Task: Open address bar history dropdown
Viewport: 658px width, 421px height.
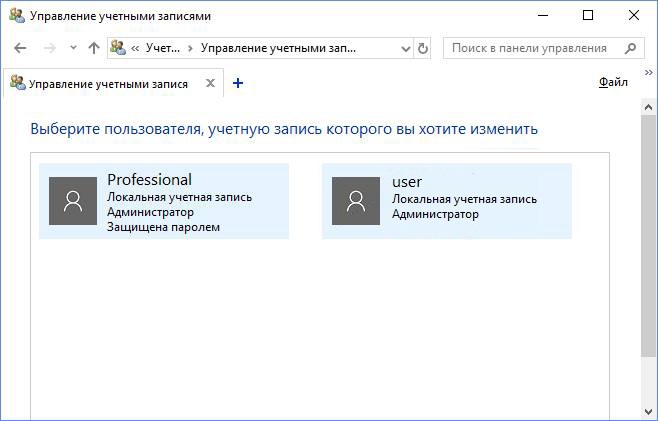Action: tap(406, 49)
